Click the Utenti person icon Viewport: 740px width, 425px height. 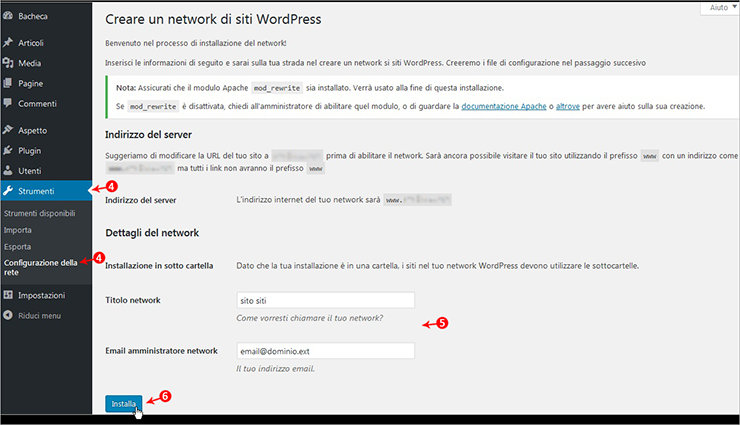(8, 170)
